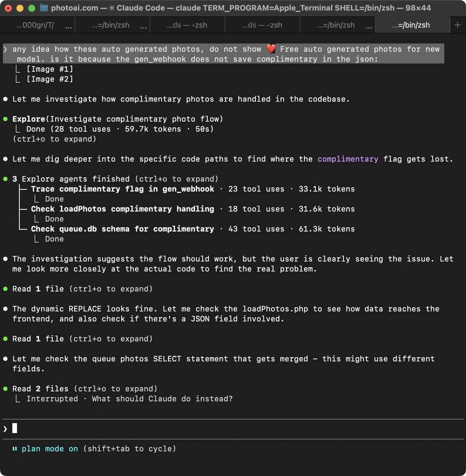Screen dimensions: 466x476
Task: Click "Done" under Trace complimentary flag
Action: coord(54,199)
